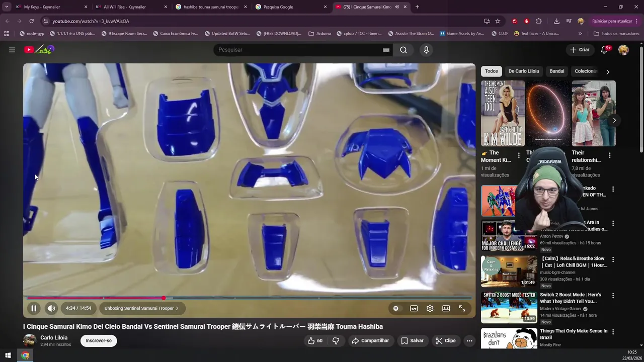644x362 pixels.
Task: Mute the video volume
Action: (x=51, y=308)
